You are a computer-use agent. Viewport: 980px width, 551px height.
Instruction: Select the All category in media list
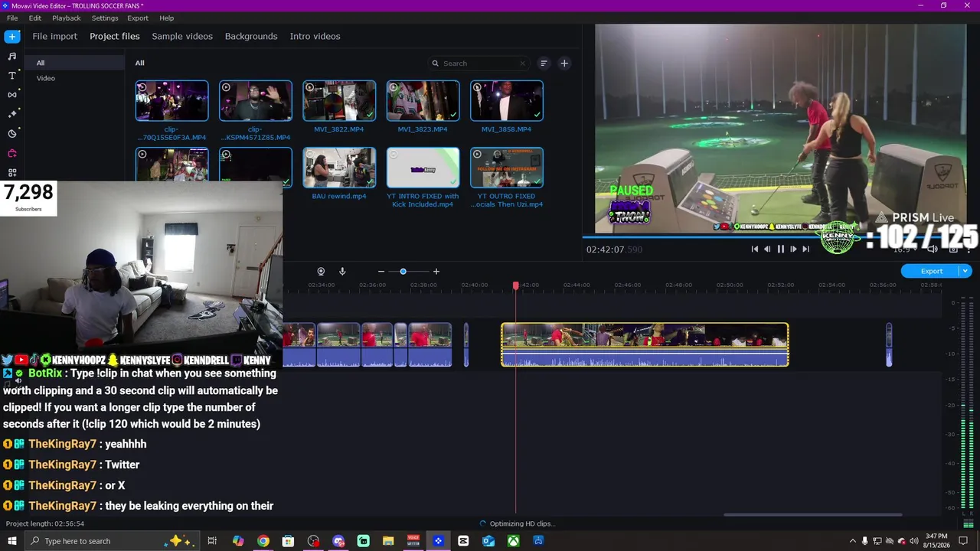pyautogui.click(x=73, y=63)
